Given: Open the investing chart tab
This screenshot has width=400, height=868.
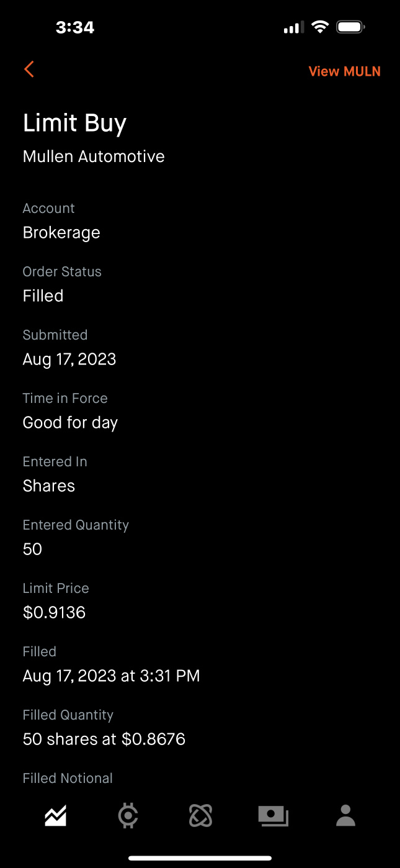Looking at the screenshot, I should pyautogui.click(x=56, y=816).
